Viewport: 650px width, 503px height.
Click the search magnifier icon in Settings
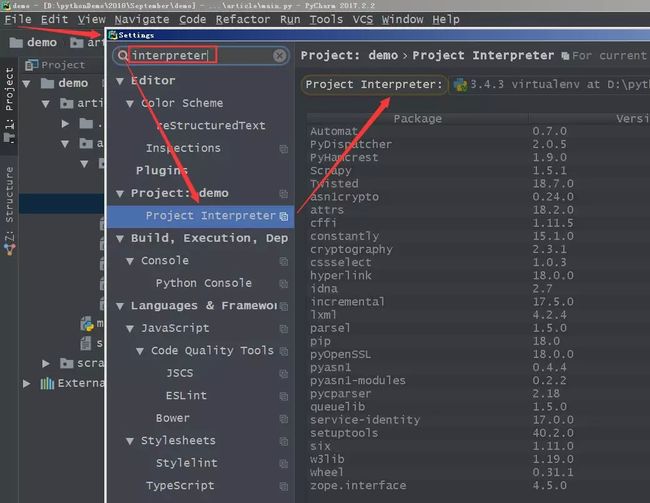point(122,55)
